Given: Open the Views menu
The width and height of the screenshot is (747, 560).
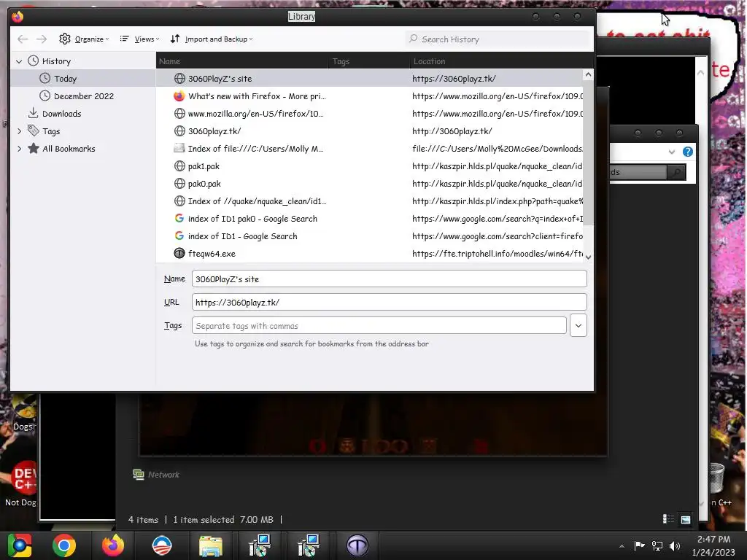Looking at the screenshot, I should [139, 39].
